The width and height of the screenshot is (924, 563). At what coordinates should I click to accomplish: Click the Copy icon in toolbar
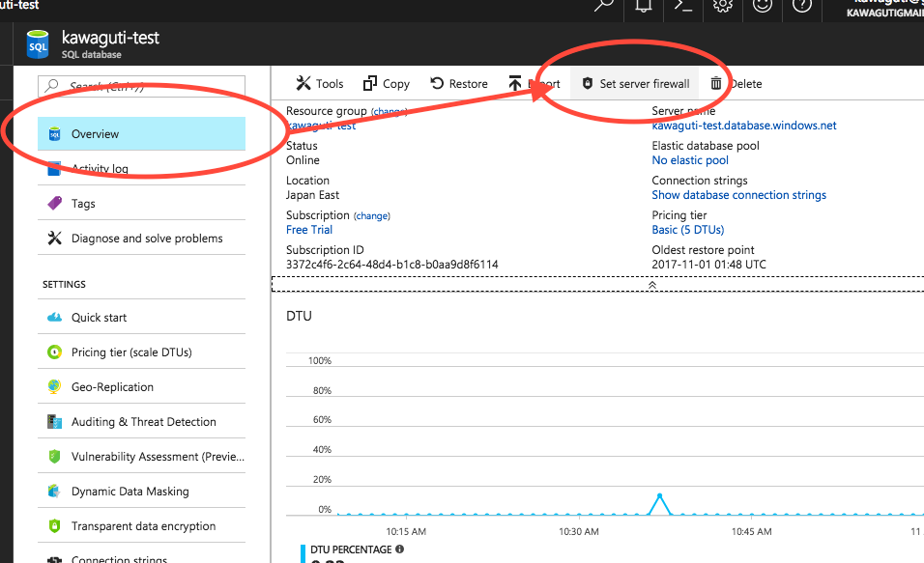pyautogui.click(x=369, y=84)
